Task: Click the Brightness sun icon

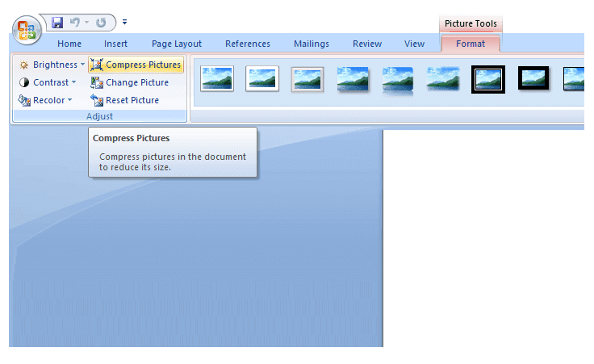Action: coord(24,65)
